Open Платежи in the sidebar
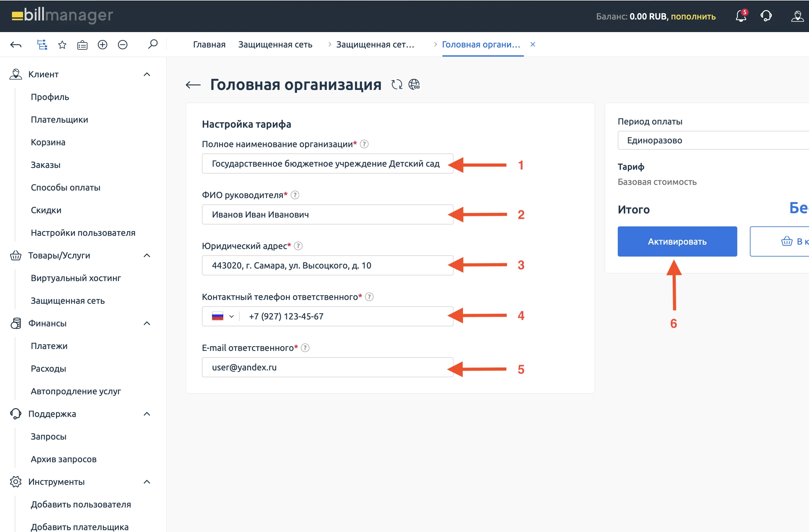Viewport: 809px width, 532px height. 49,346
